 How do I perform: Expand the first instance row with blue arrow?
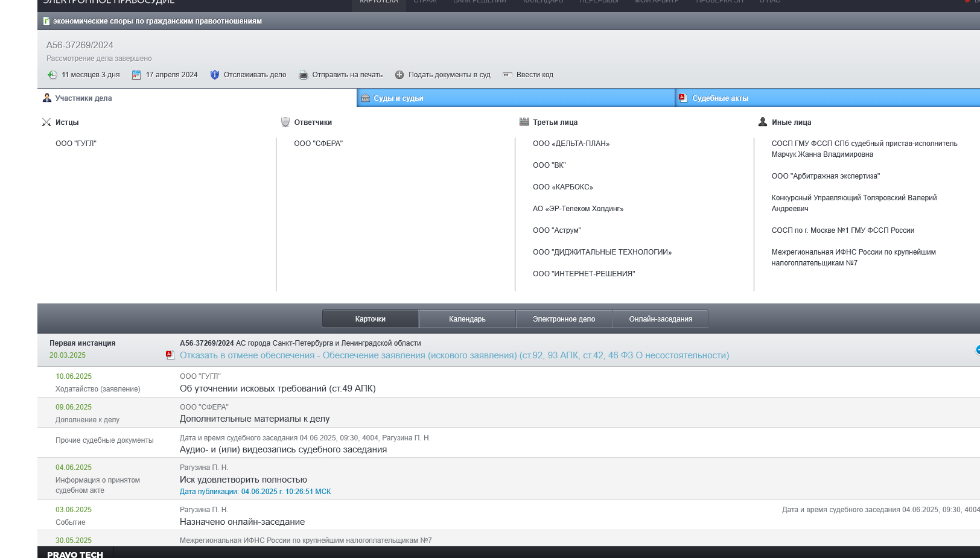point(977,350)
